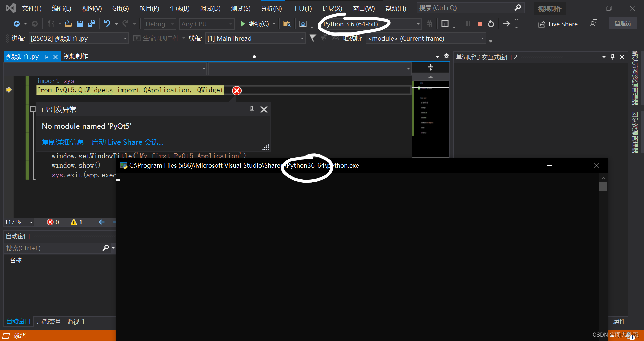Click the Save All icon
The height and width of the screenshot is (341, 644).
pos(91,24)
